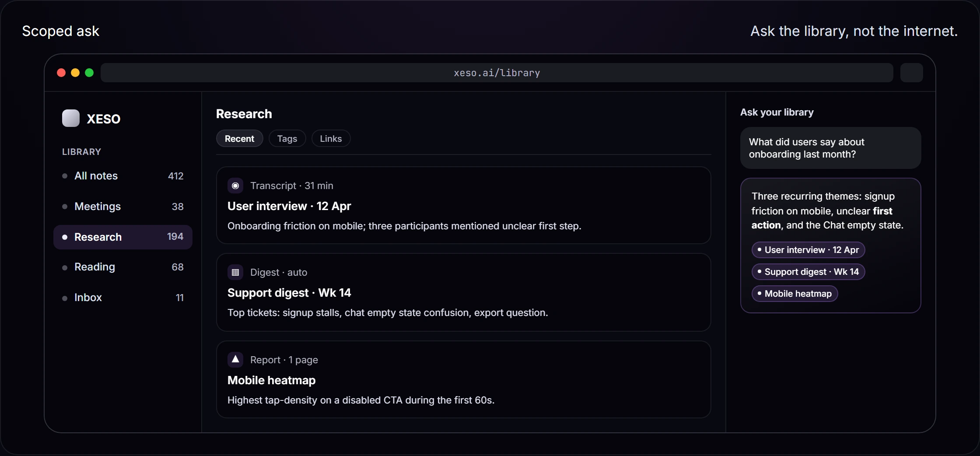Open Meetings in sidebar
This screenshot has width=980, height=456.
coord(123,207)
